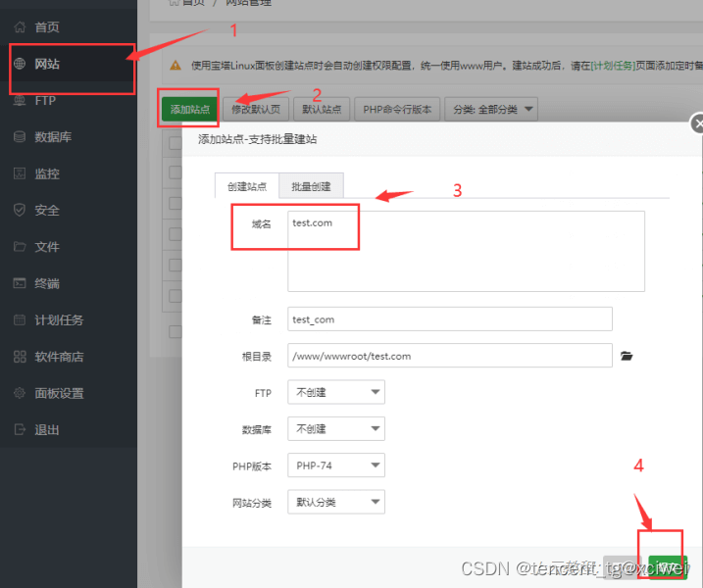Click the globe icon next to 网站
Image resolution: width=703 pixels, height=588 pixels.
(x=20, y=64)
